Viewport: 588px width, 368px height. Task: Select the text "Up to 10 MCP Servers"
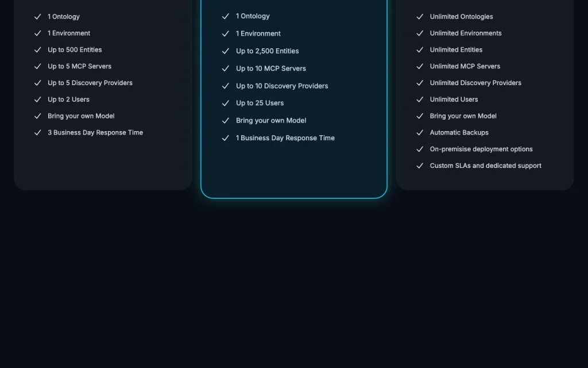point(271,68)
